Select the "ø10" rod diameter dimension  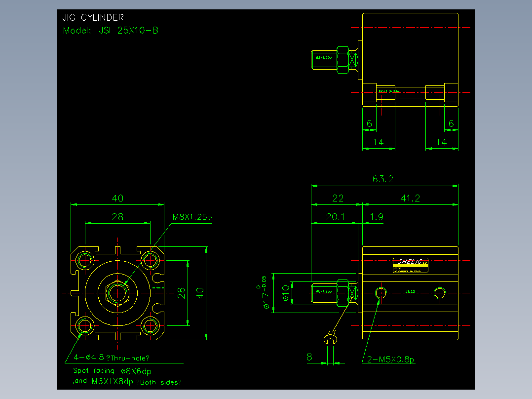[x=286, y=293]
